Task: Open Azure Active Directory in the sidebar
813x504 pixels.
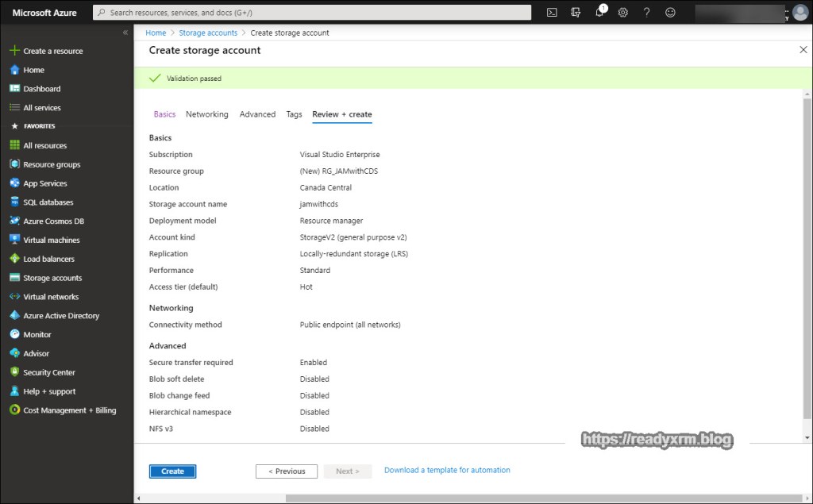Action: (61, 316)
